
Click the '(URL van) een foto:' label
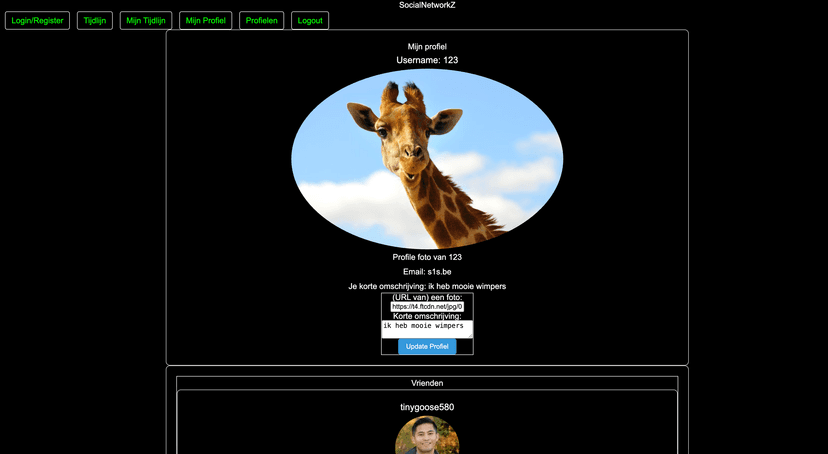[427, 297]
